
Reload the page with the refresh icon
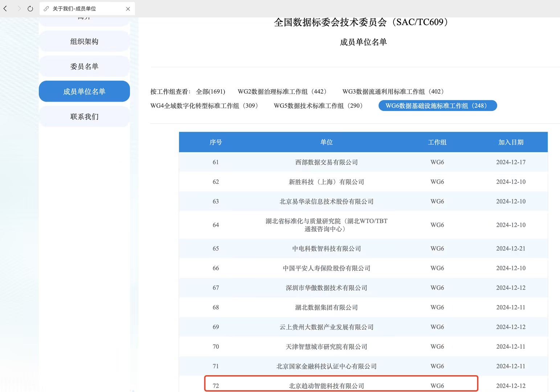coord(30,8)
